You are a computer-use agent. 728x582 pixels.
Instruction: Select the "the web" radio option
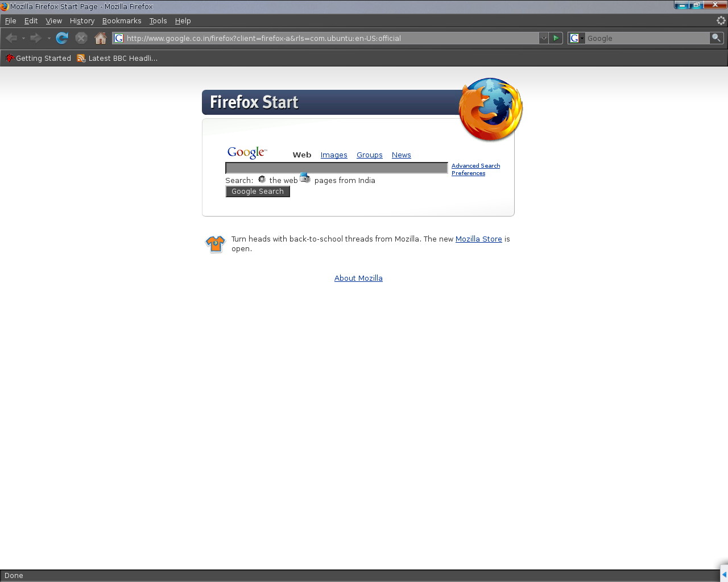click(x=262, y=179)
